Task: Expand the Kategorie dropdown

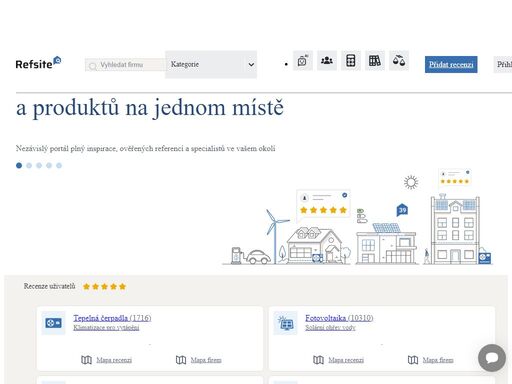Action: 211,64
